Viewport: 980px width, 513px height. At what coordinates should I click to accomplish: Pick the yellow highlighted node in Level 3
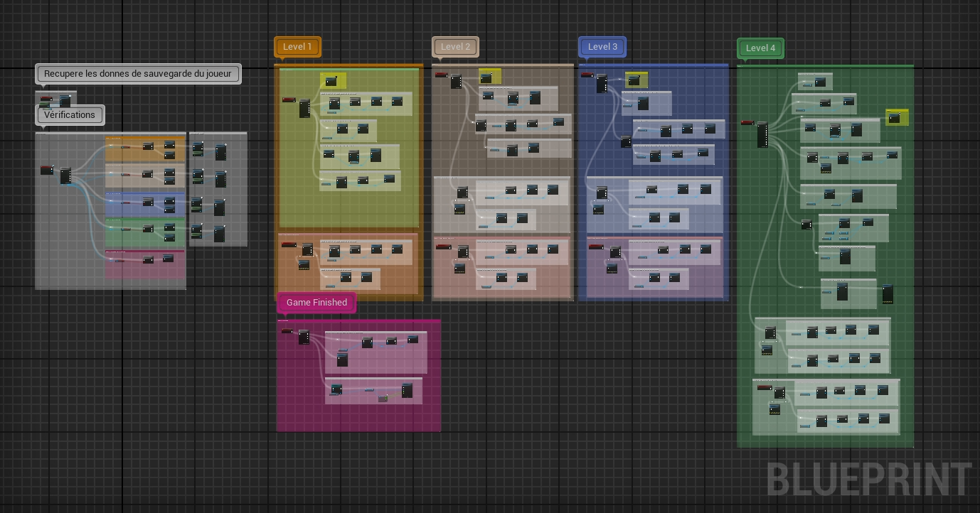(636, 80)
